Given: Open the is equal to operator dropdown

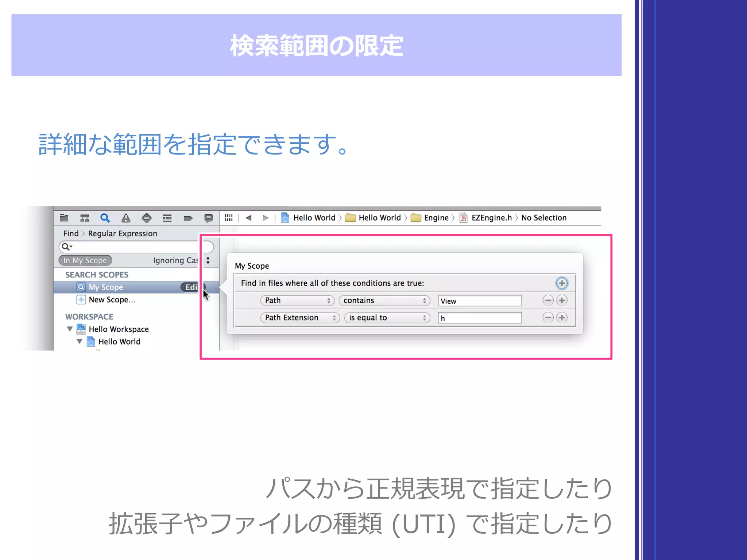Looking at the screenshot, I should [x=387, y=318].
